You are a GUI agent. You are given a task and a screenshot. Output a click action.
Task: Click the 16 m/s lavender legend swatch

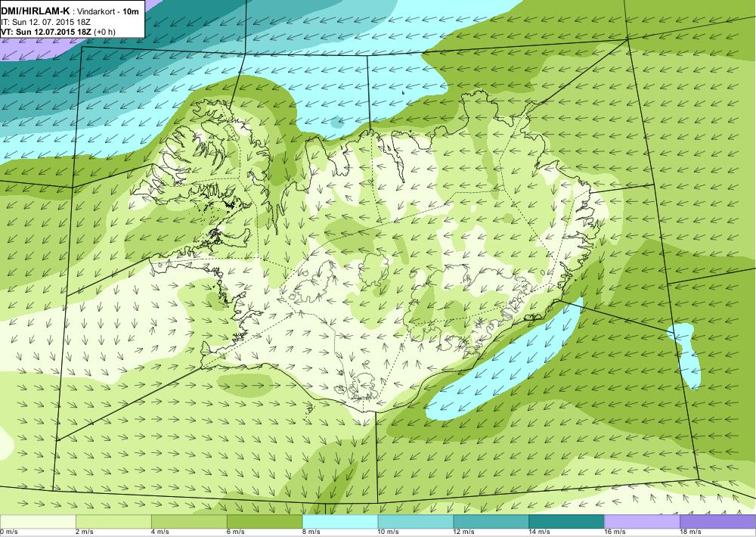pos(642,521)
